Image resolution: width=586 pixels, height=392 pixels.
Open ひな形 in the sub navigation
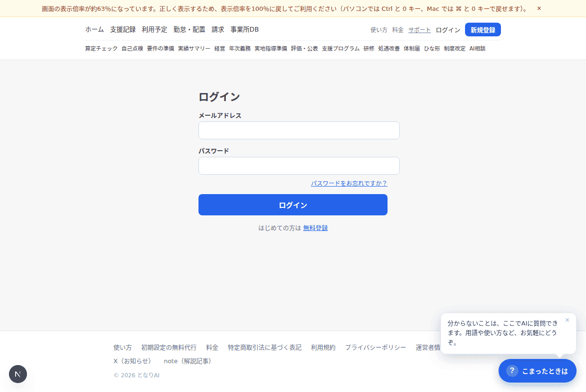pos(432,49)
